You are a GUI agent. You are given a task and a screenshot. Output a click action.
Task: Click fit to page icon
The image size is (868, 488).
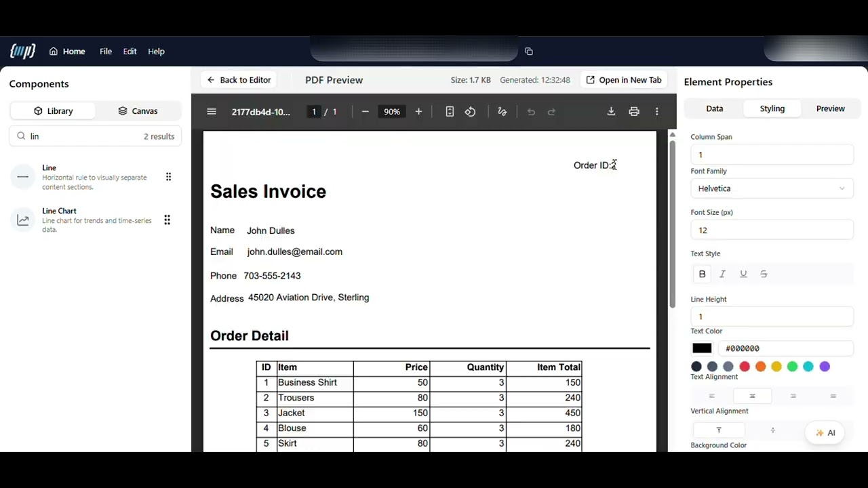click(x=450, y=112)
